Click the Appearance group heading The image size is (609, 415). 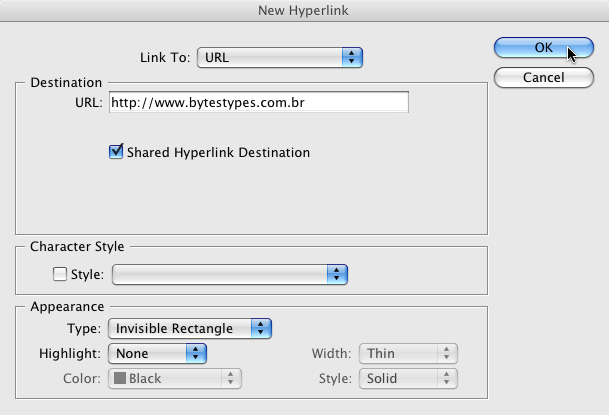(67, 307)
